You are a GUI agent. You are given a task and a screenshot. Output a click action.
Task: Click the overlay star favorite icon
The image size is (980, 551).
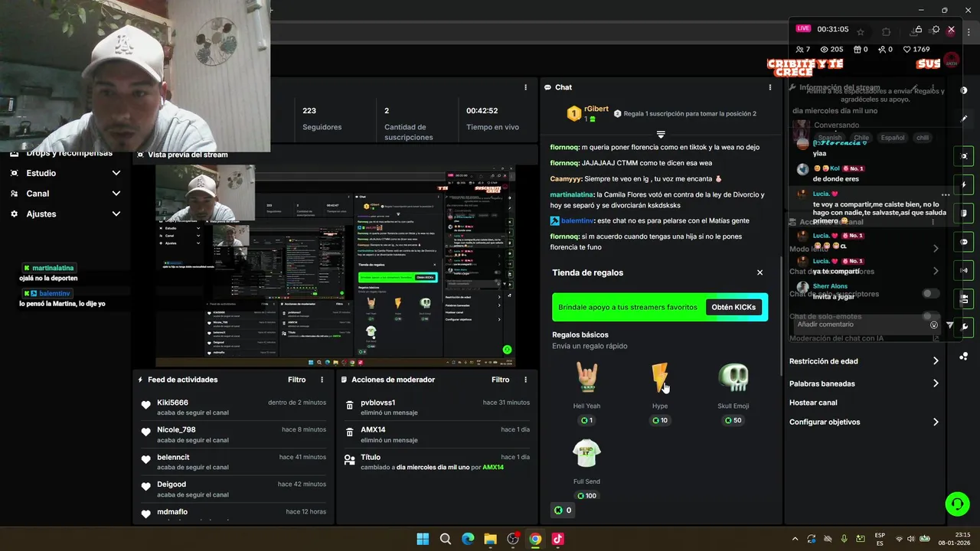point(861,31)
